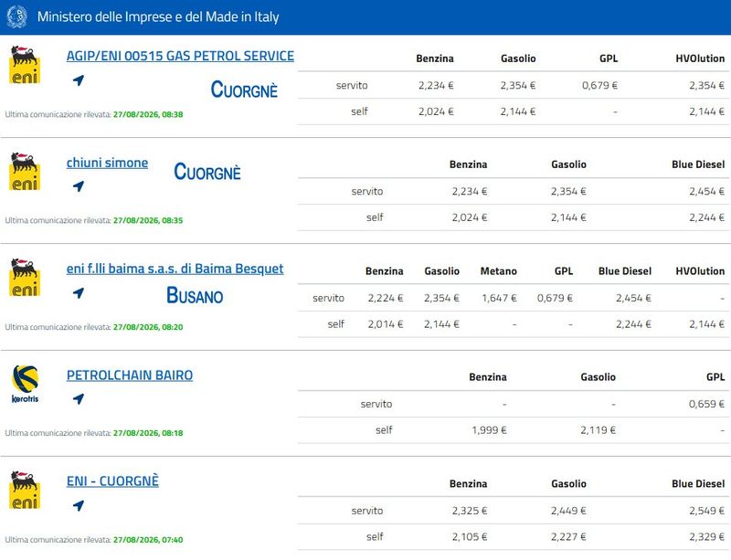Click header title Ministero delle Imprese e del Made in Italy
Image resolution: width=731 pixels, height=560 pixels.
158,16
